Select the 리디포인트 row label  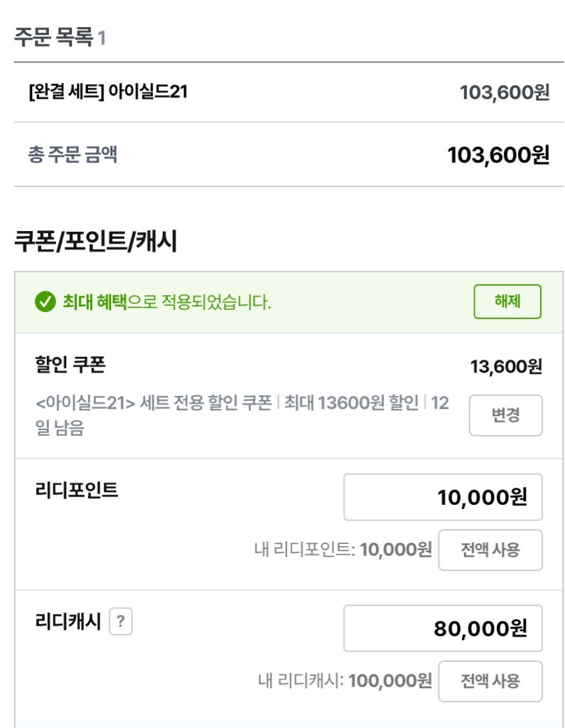click(77, 490)
